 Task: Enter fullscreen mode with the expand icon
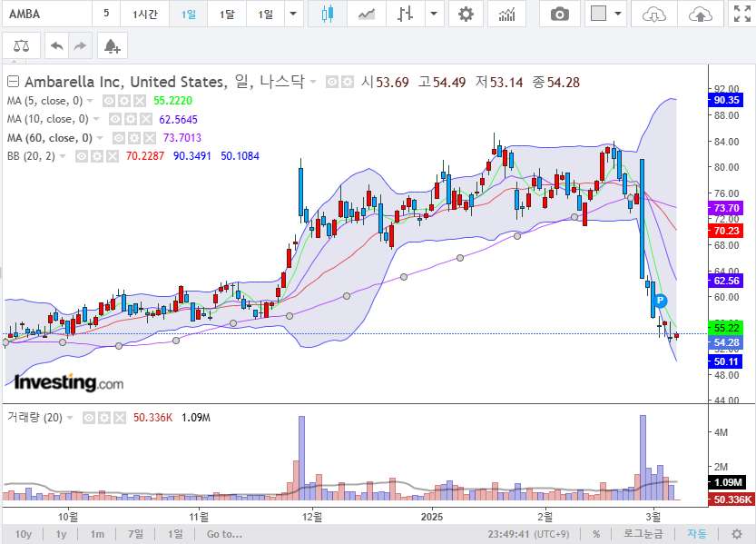(x=742, y=14)
